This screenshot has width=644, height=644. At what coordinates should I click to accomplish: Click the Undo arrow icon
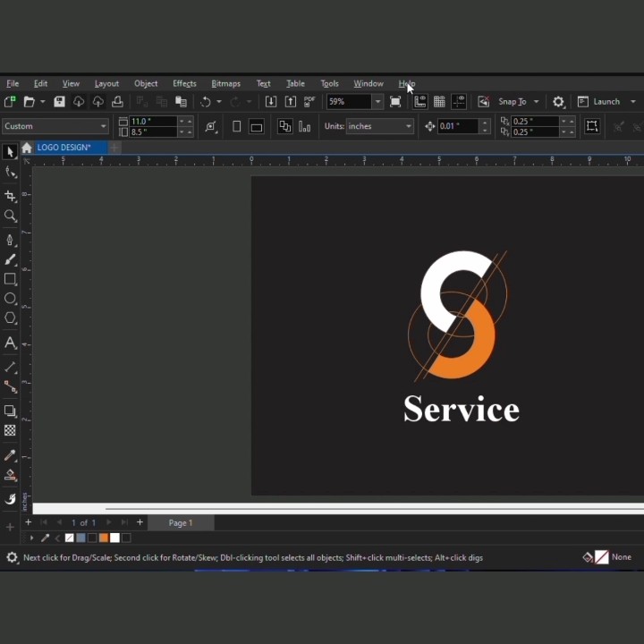[x=206, y=101]
